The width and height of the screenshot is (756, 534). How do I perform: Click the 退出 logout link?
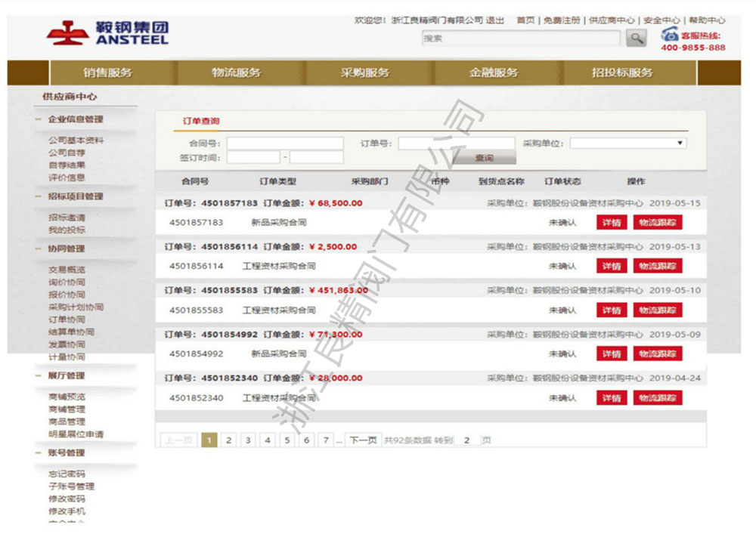click(x=495, y=20)
